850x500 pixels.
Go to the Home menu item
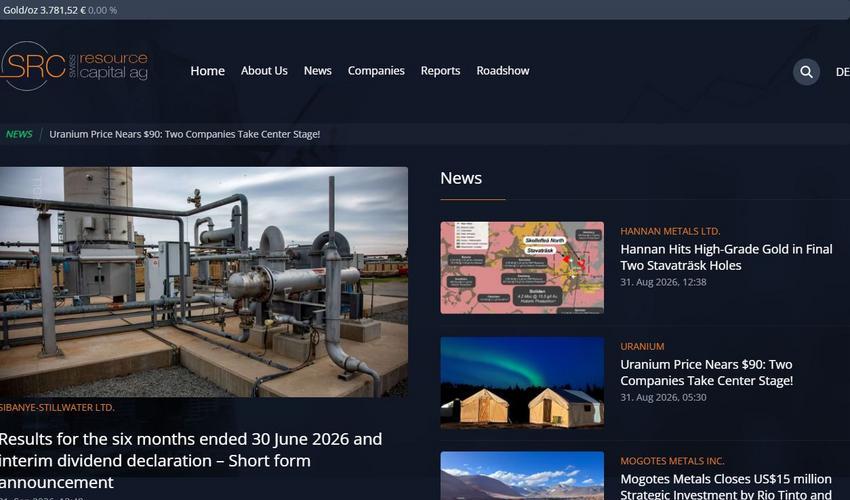click(x=207, y=70)
